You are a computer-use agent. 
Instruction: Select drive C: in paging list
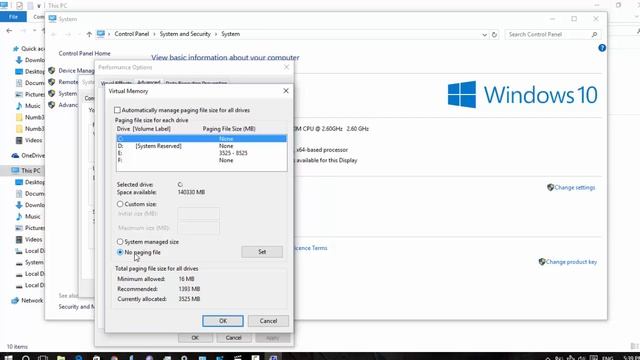pyautogui.click(x=202, y=139)
